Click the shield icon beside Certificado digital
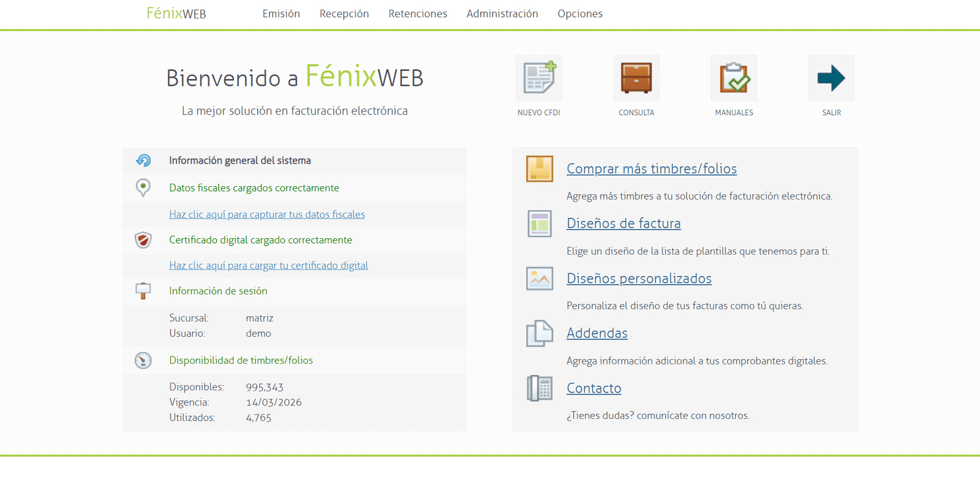The image size is (980, 477). pos(143,240)
